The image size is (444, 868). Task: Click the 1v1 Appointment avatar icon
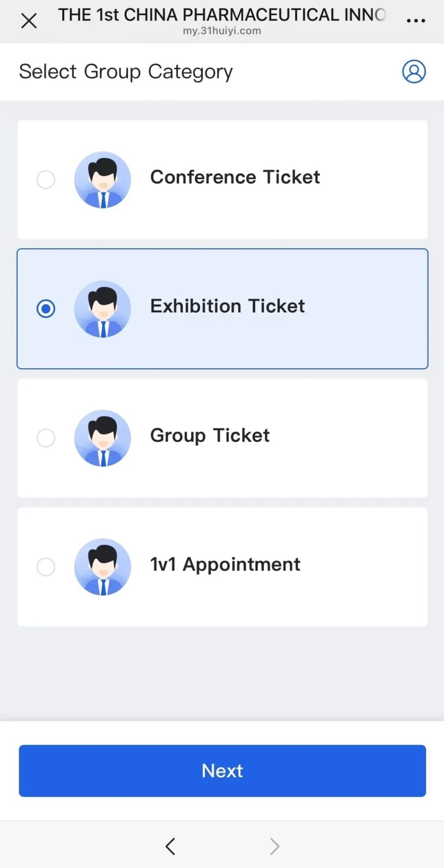pos(103,567)
